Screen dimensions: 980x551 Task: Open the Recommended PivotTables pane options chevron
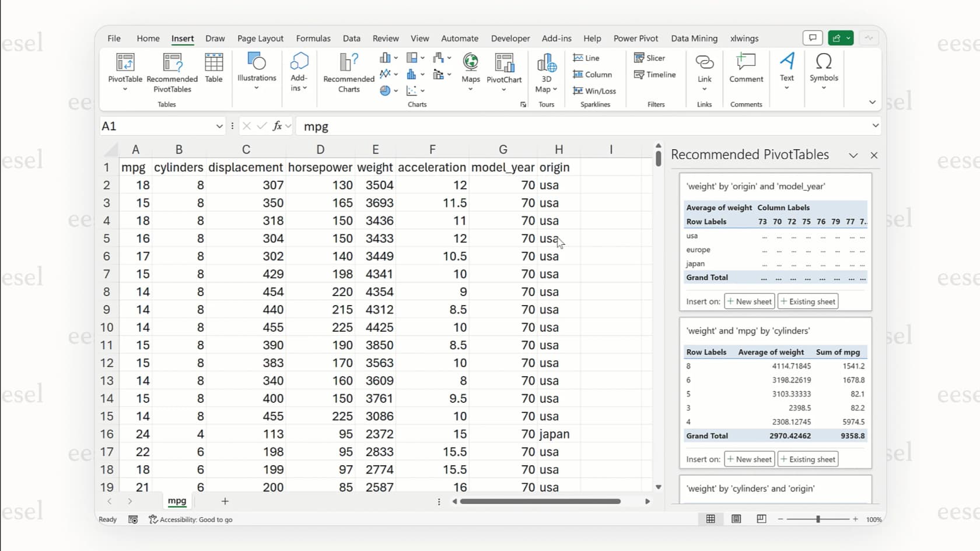[x=853, y=155]
